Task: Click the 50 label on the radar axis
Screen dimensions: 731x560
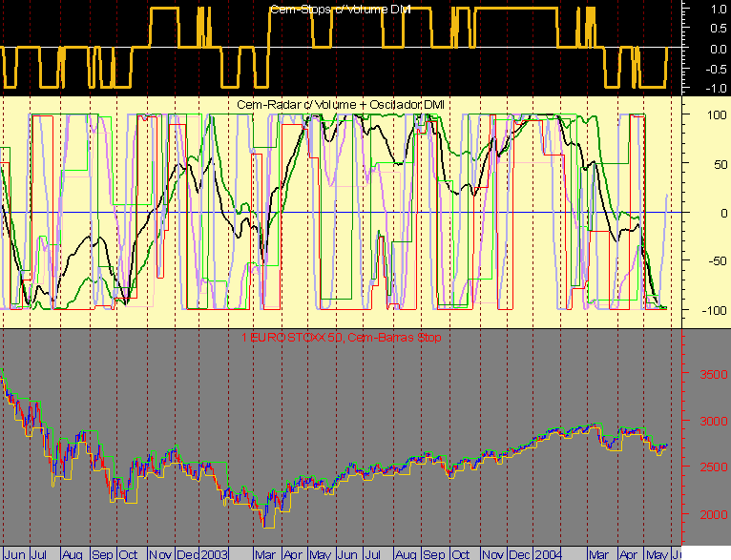Action: pos(721,164)
